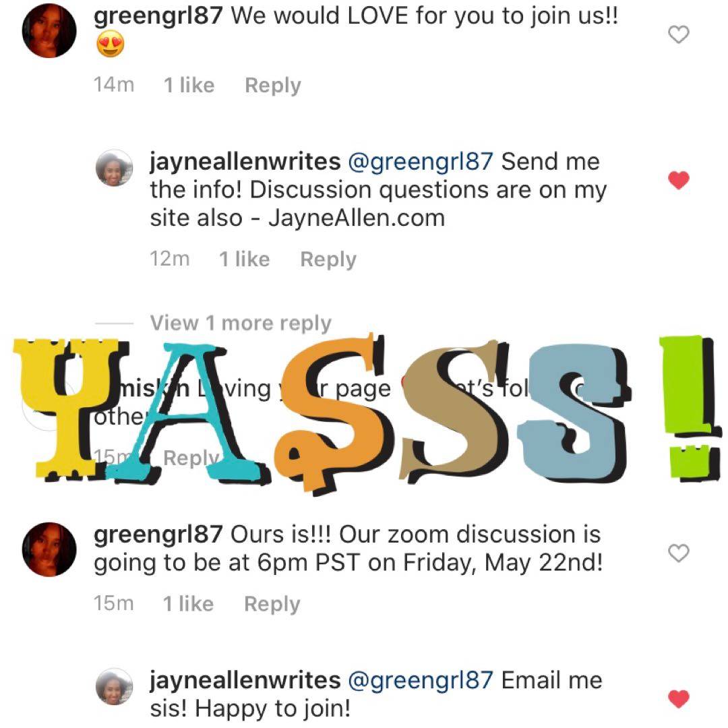
Task: Open greengrl87's avatar on the zoom discussion comment
Action: coord(49,549)
